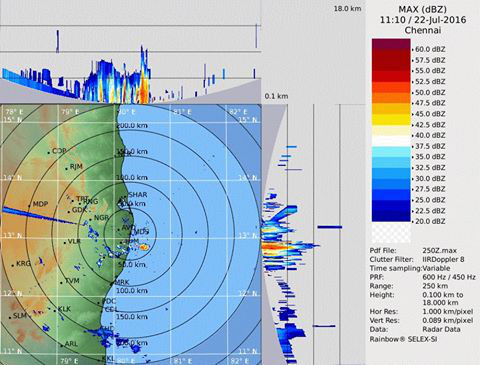This screenshot has width=480, height=365.
Task: Select the MRK coastal station marker
Action: coord(112,284)
